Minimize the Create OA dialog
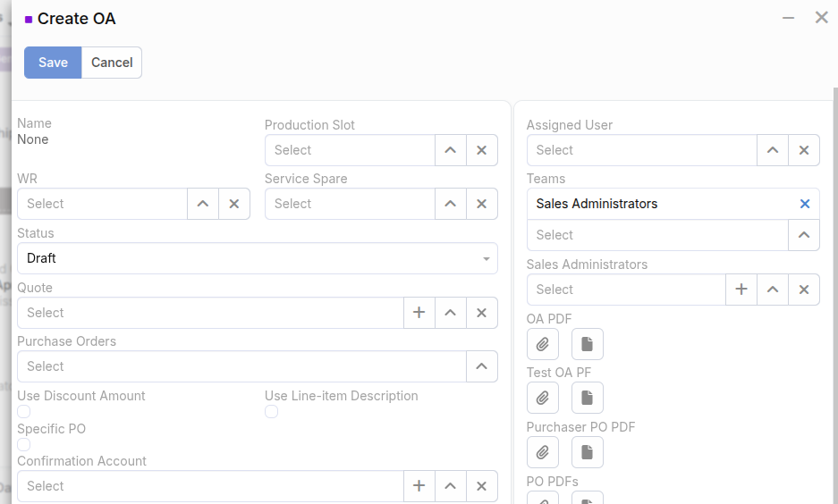 coord(788,18)
